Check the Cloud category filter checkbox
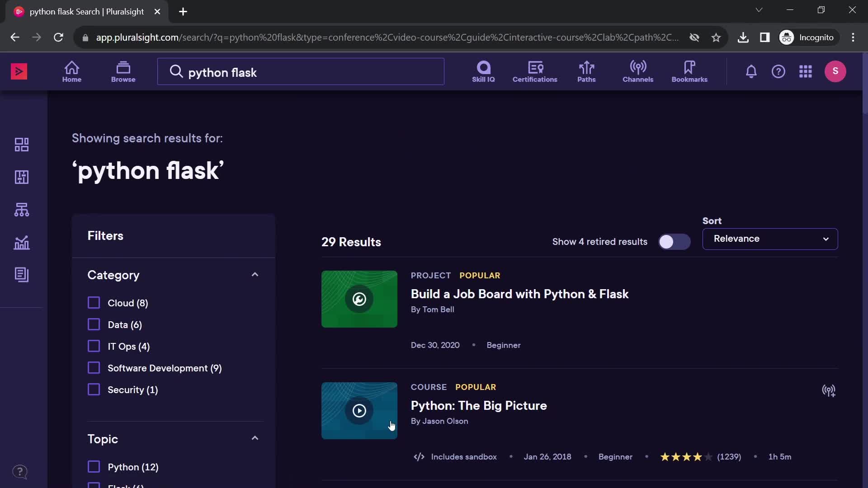This screenshot has width=868, height=488. (94, 302)
